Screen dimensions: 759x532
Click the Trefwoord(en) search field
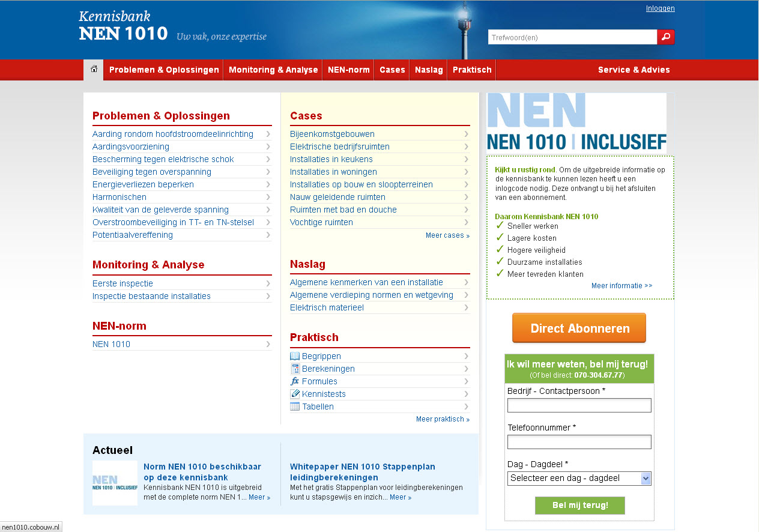tap(570, 37)
